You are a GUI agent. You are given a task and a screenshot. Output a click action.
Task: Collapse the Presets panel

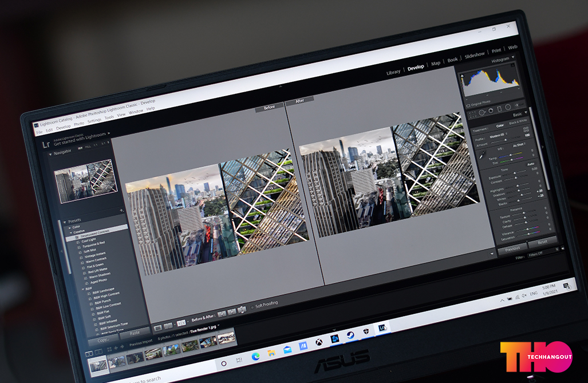(65, 222)
